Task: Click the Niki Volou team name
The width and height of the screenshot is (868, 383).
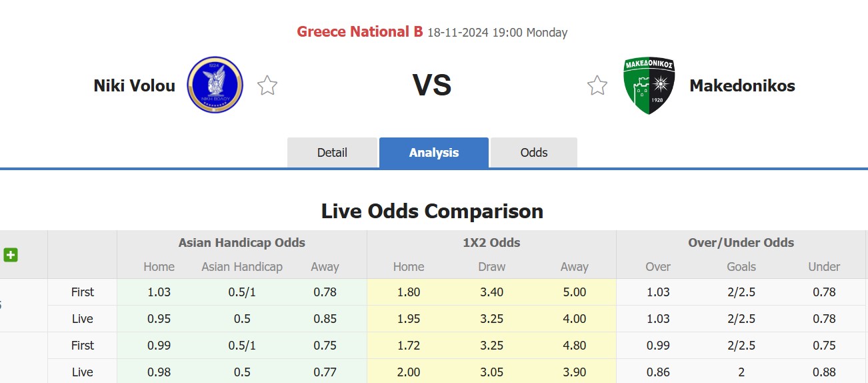Action: (135, 85)
